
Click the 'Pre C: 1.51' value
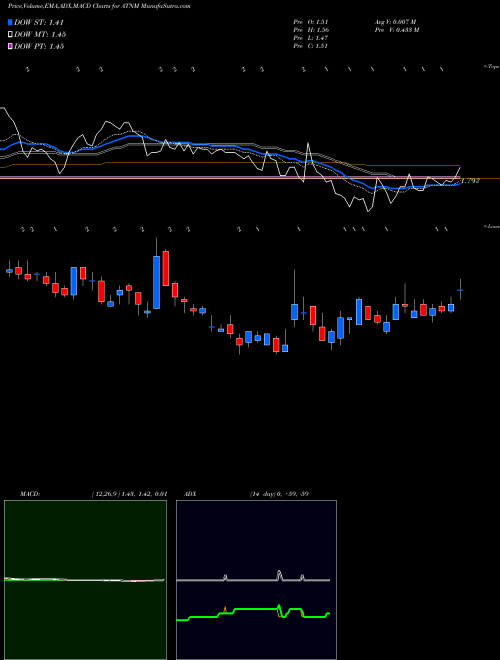(311, 46)
